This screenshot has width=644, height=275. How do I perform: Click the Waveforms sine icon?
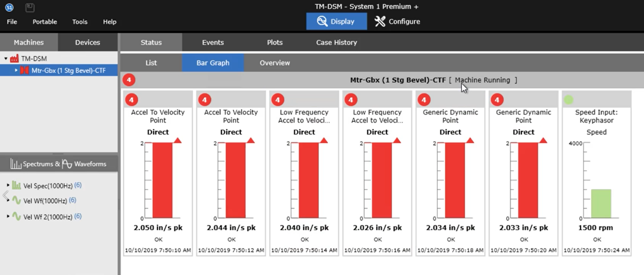click(67, 164)
